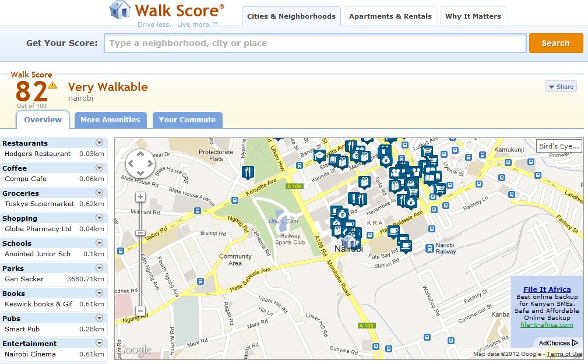Select the Overview tab
Screen dimensions: 588x364
click(x=43, y=119)
